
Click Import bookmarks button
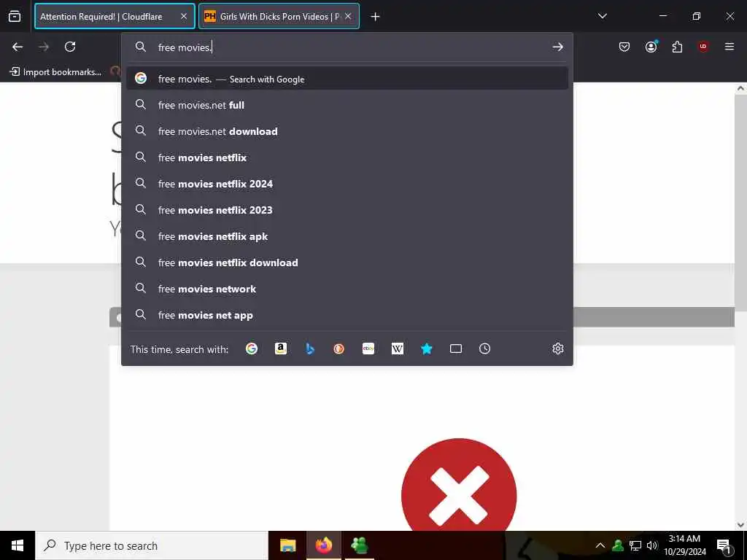pos(55,72)
